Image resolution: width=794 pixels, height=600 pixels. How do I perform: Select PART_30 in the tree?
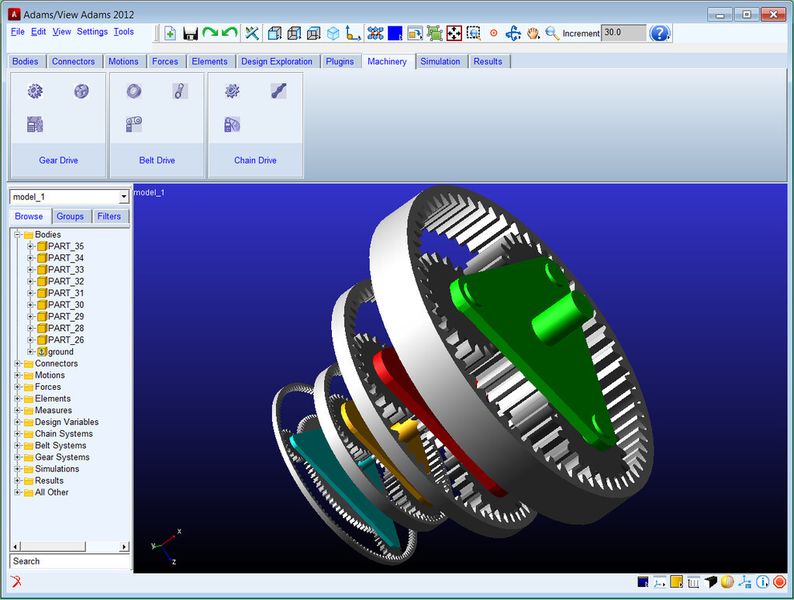(66, 305)
